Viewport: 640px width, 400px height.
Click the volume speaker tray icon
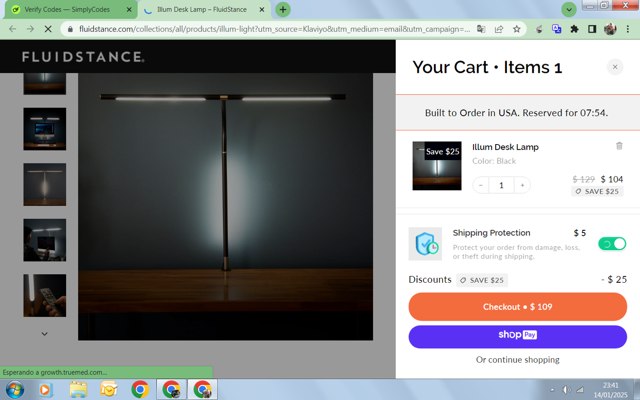[566, 390]
